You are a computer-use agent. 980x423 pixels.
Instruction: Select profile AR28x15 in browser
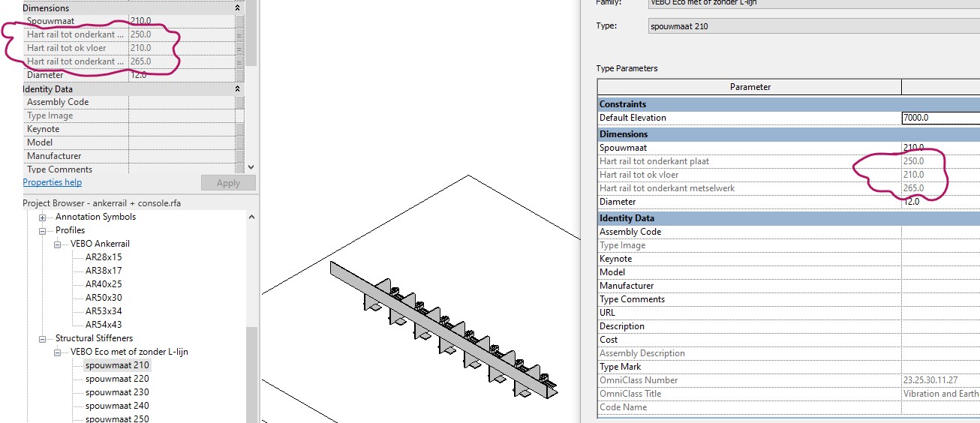pos(104,257)
